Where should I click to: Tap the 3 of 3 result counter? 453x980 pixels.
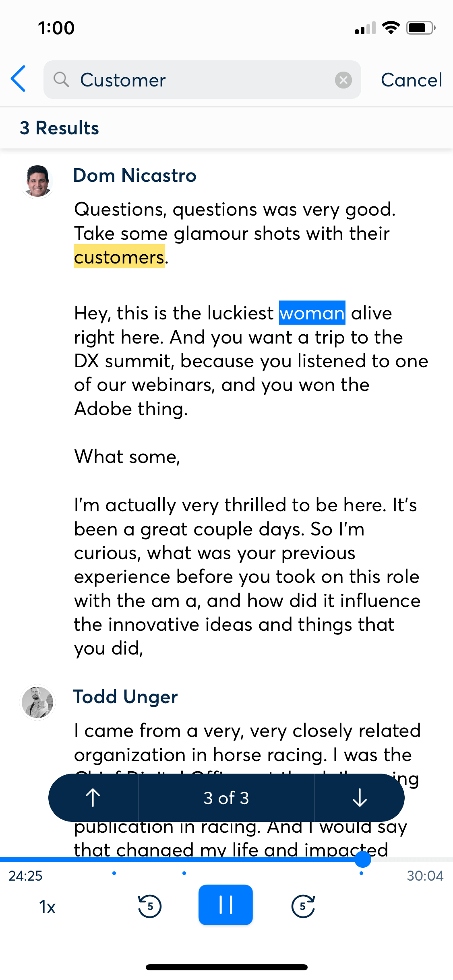[x=226, y=797]
